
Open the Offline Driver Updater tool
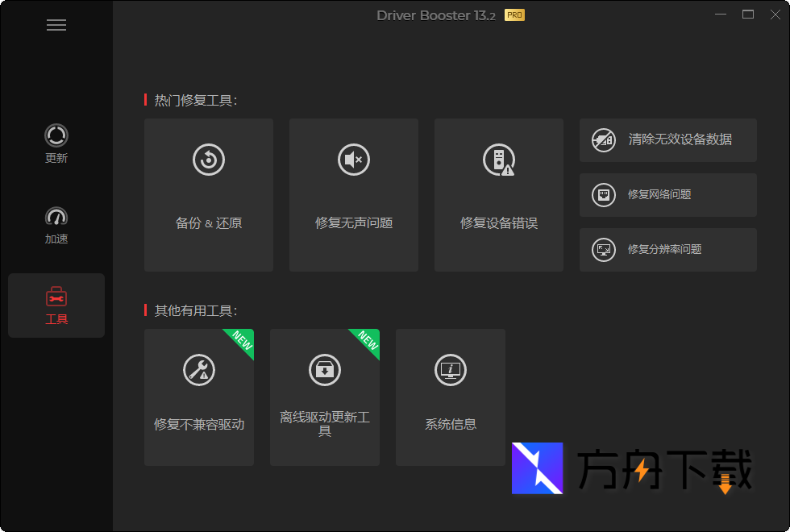(324, 397)
